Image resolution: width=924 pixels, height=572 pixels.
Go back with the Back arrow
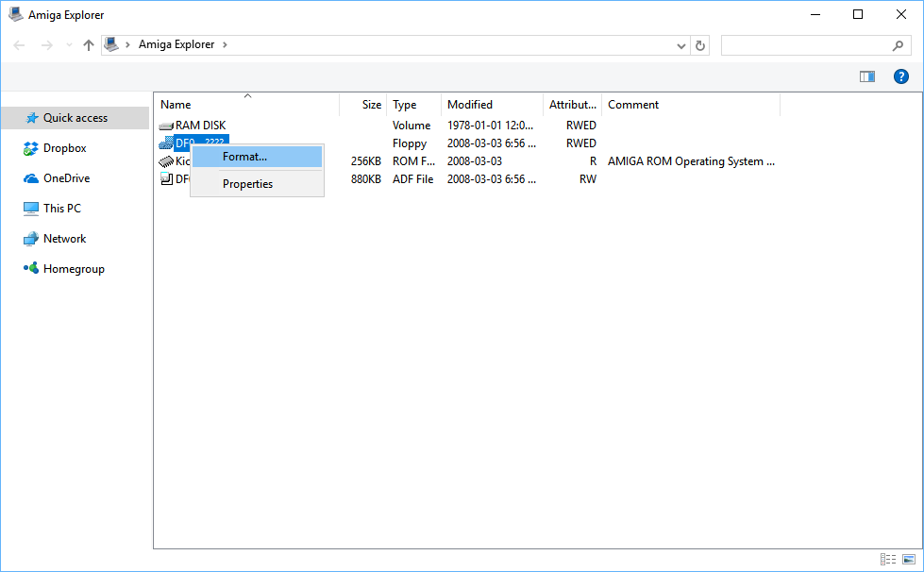(19, 45)
